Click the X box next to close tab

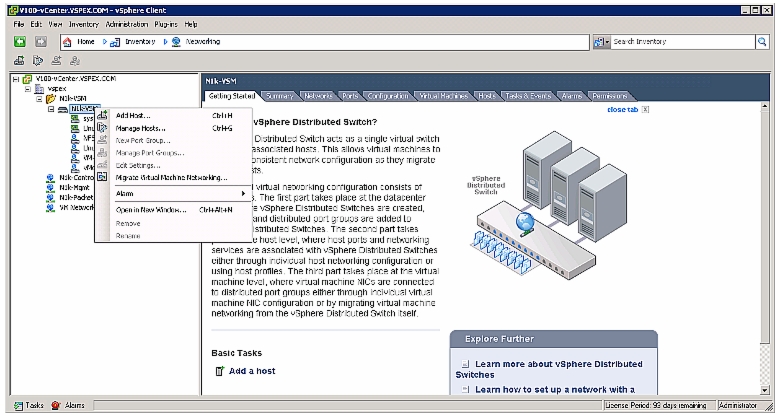[646, 110]
